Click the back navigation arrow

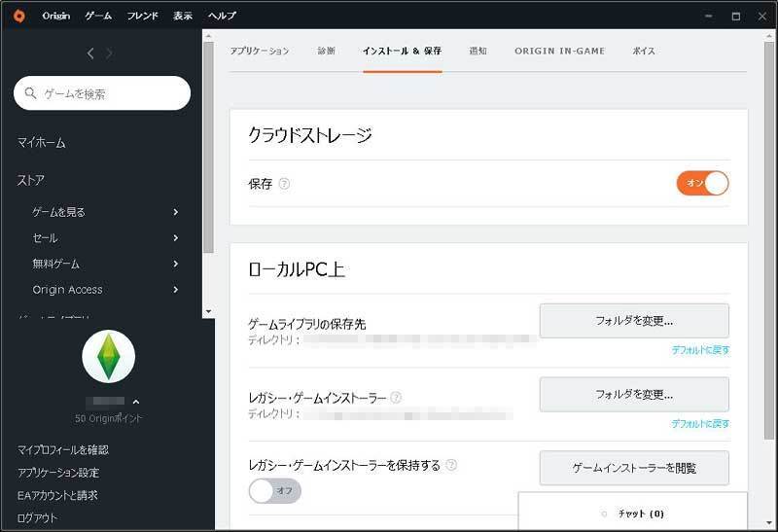tap(90, 53)
